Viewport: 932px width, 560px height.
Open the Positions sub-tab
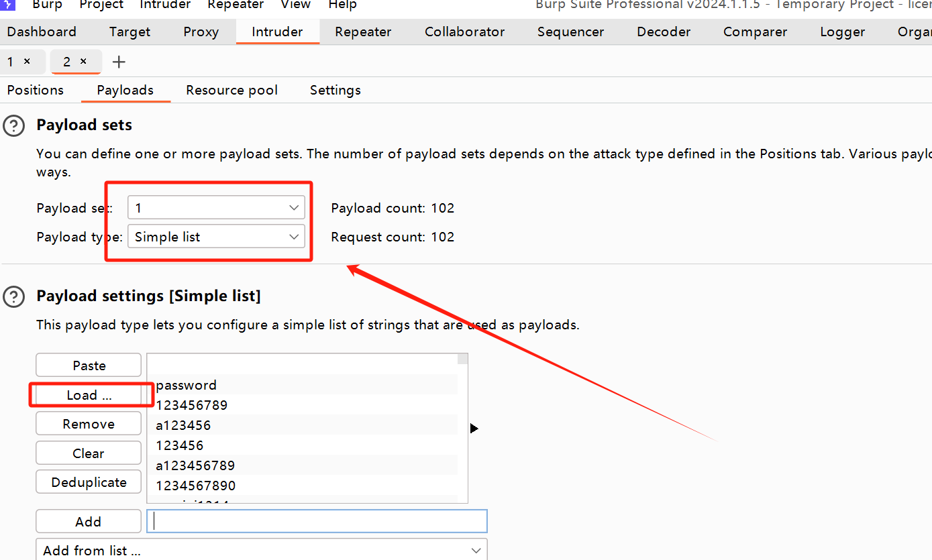click(x=36, y=90)
